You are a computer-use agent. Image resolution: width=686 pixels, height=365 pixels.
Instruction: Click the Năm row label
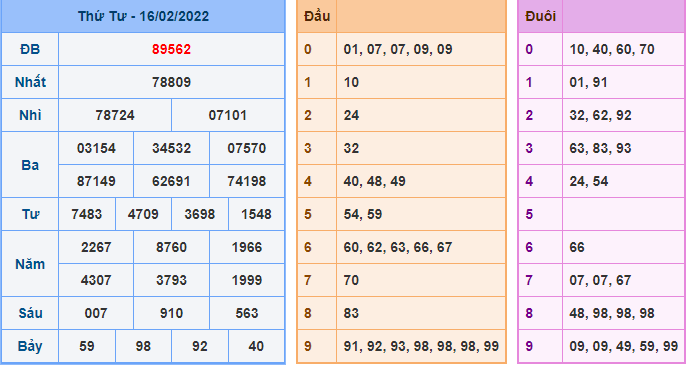30,264
